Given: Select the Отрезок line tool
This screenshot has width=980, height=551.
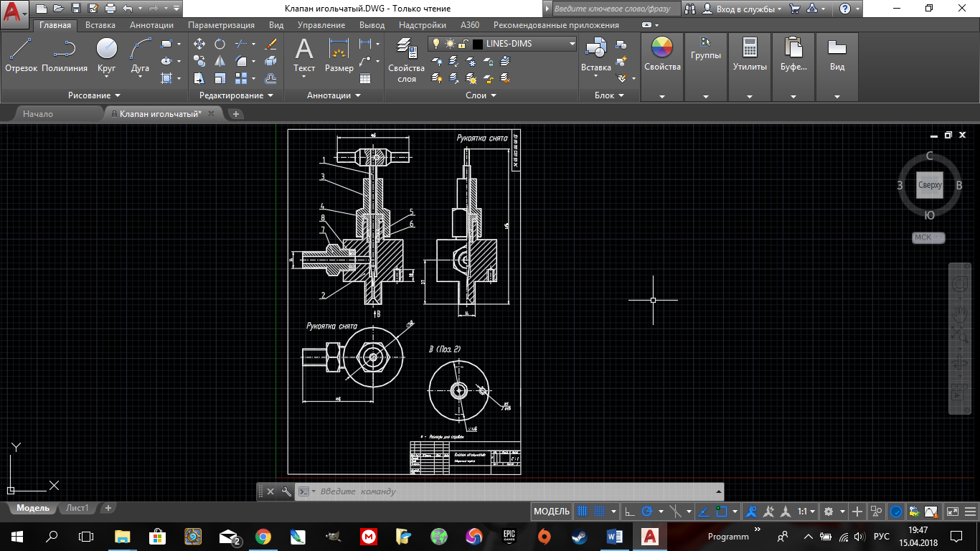Looking at the screenshot, I should coord(21,55).
